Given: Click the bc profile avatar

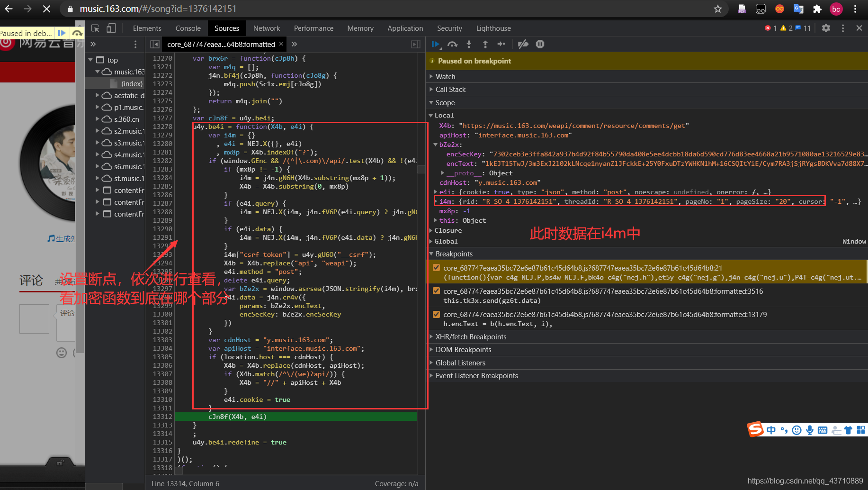Looking at the screenshot, I should tap(836, 9).
